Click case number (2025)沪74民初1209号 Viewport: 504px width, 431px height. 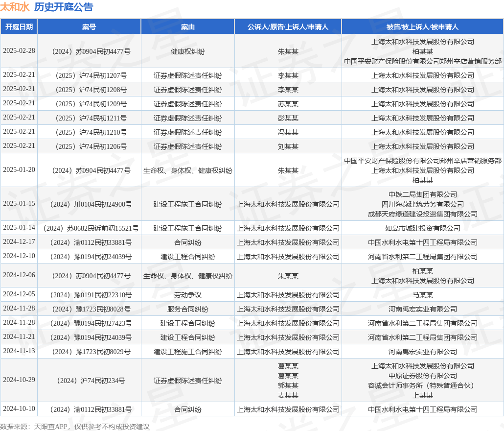(x=92, y=104)
